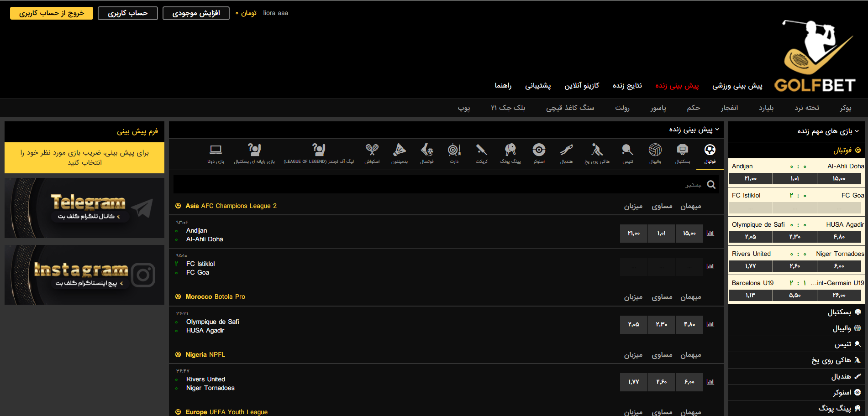Open statistics chart icon for Andijan match
The width and height of the screenshot is (868, 416).
710,233
